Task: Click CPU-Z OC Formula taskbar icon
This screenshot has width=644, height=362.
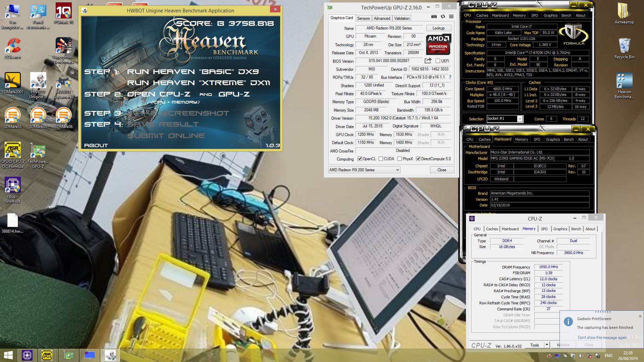Action: click(47, 355)
